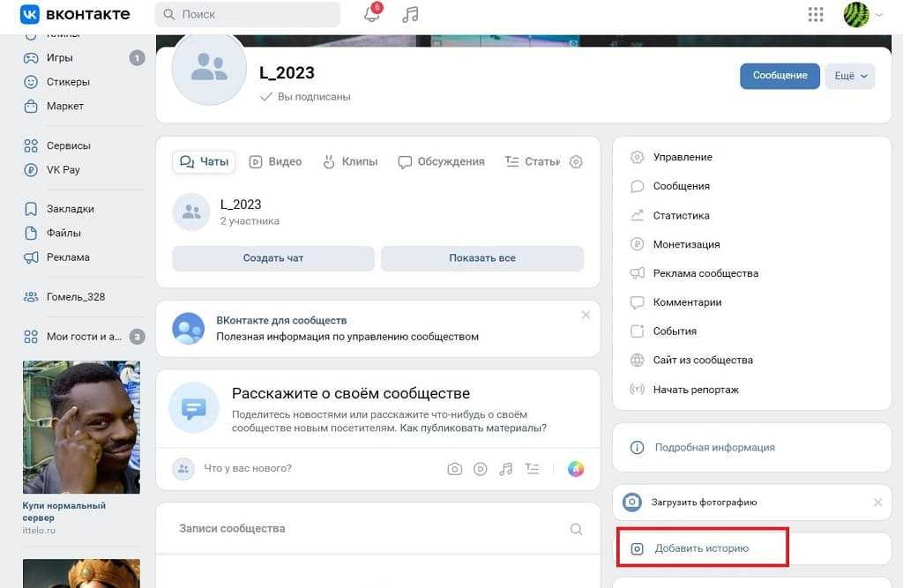Open tab settings gear icon near Статьи
903x588 pixels.
pos(576,162)
